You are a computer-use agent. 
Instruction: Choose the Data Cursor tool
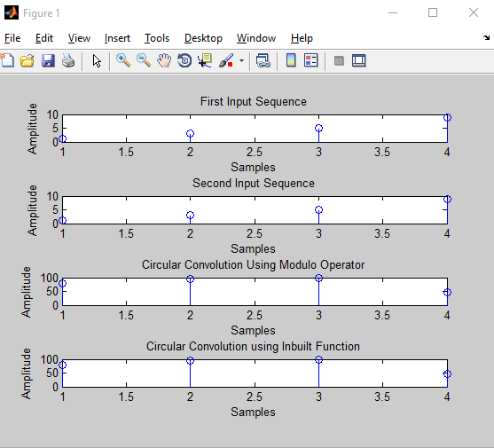tap(205, 60)
